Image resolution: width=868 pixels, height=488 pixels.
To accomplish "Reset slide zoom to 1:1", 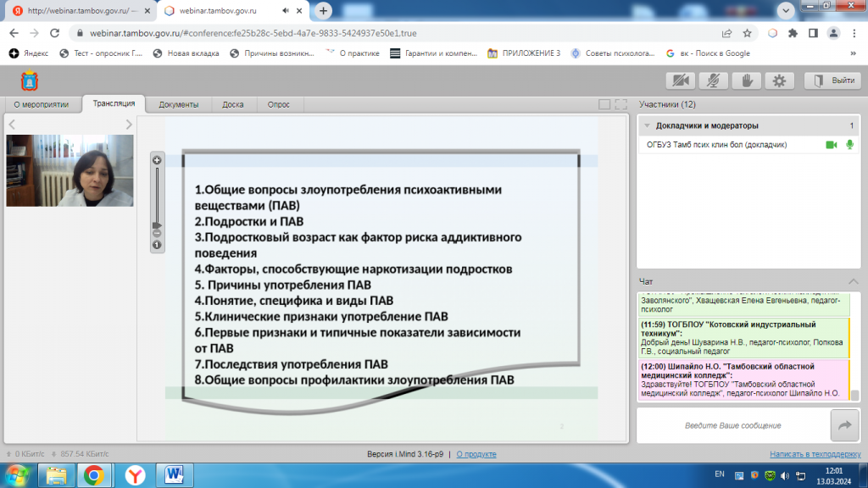I will (157, 245).
